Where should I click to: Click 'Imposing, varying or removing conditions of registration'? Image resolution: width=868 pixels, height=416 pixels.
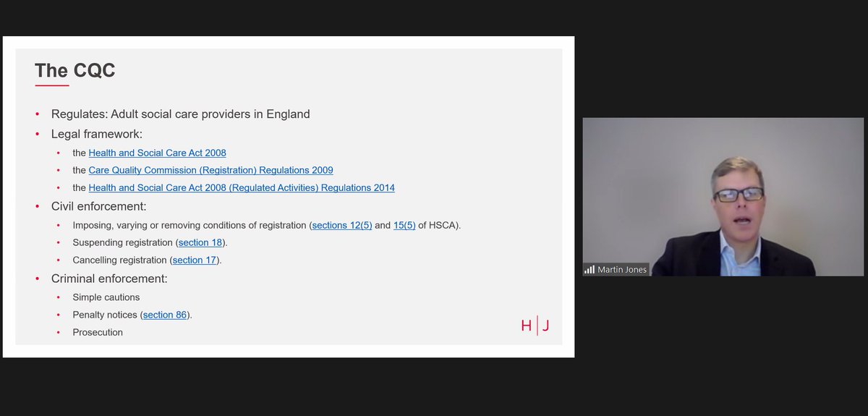pyautogui.click(x=190, y=225)
